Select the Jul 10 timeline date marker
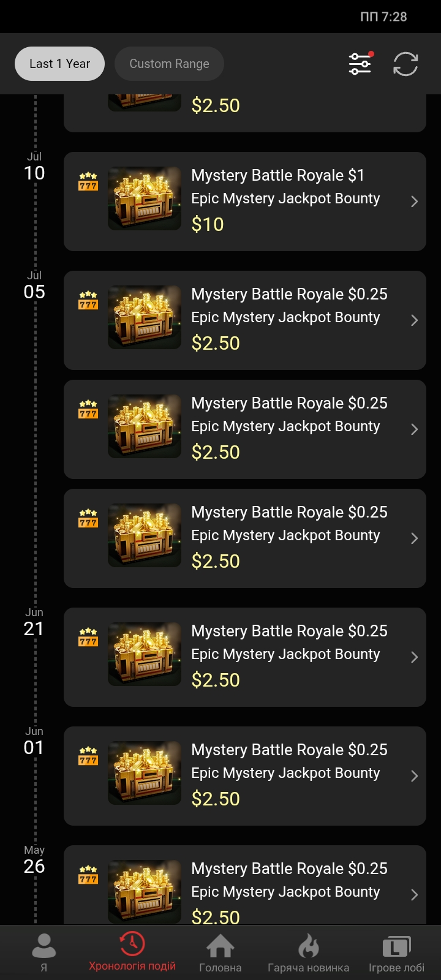This screenshot has width=441, height=980. [34, 167]
